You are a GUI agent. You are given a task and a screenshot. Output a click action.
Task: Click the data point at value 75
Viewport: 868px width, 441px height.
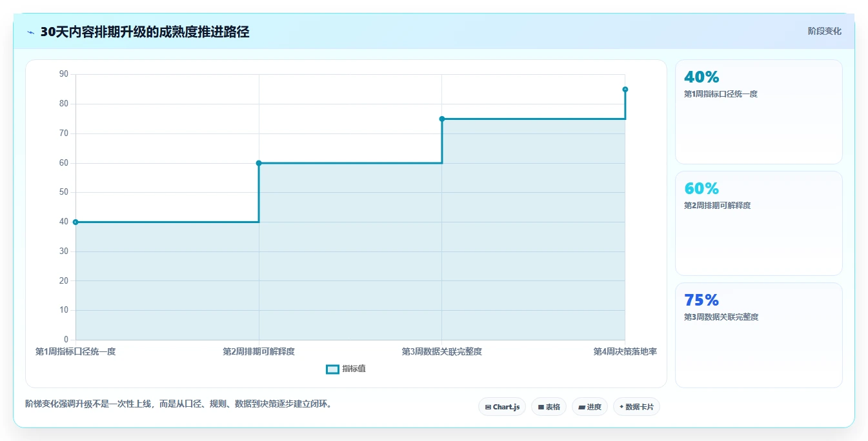442,119
